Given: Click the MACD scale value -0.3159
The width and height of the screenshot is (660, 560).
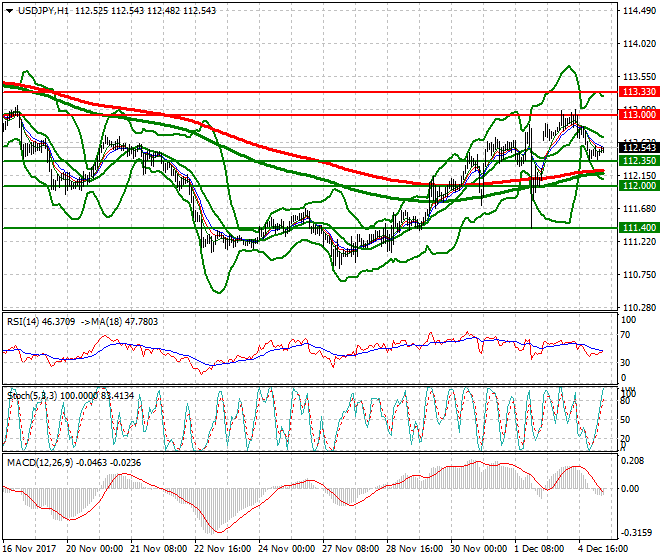Looking at the screenshot, I should (x=636, y=533).
